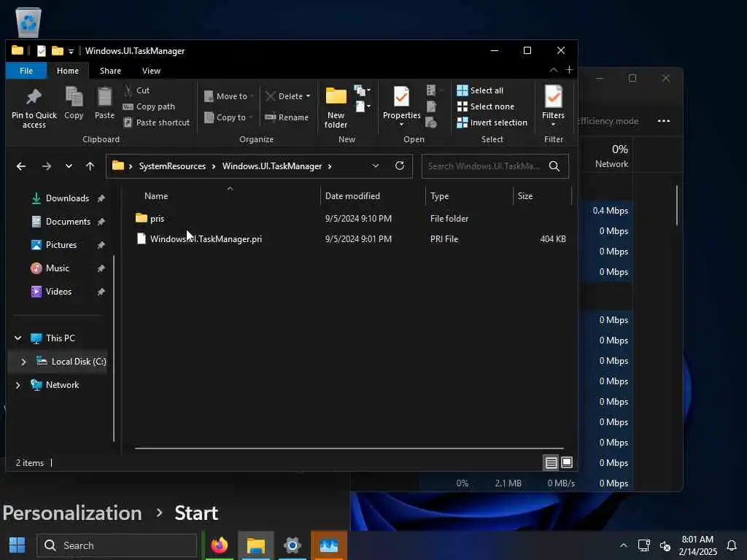Open Properties in ribbon

click(x=402, y=106)
